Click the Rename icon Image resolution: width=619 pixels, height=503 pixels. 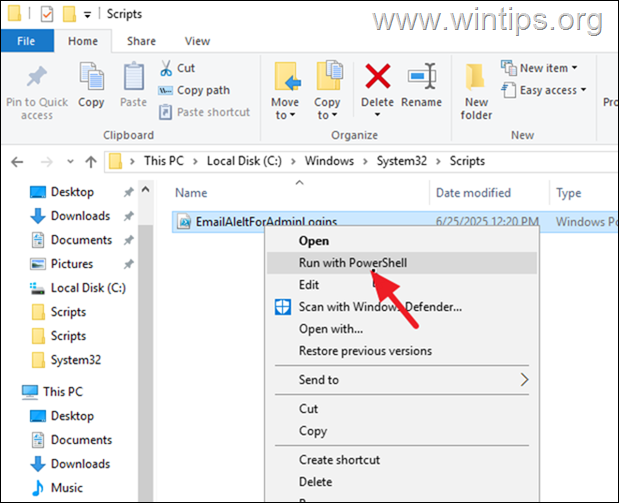coord(422,76)
